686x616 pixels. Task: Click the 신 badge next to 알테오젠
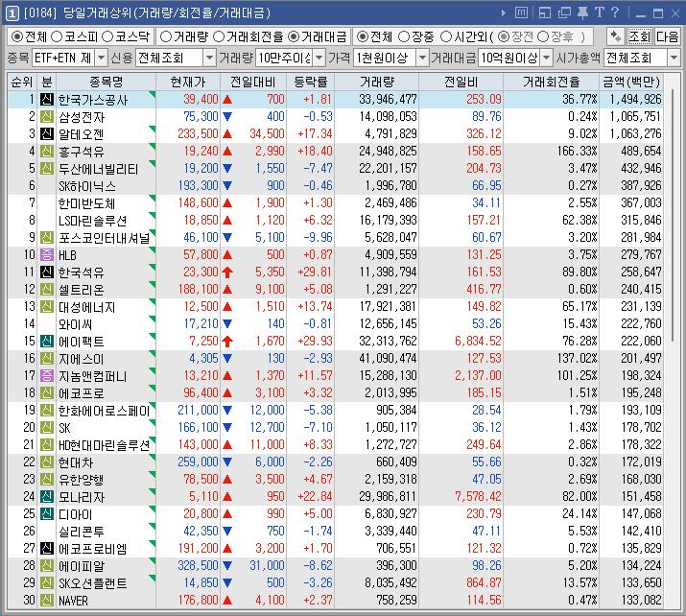pyautogui.click(x=47, y=133)
